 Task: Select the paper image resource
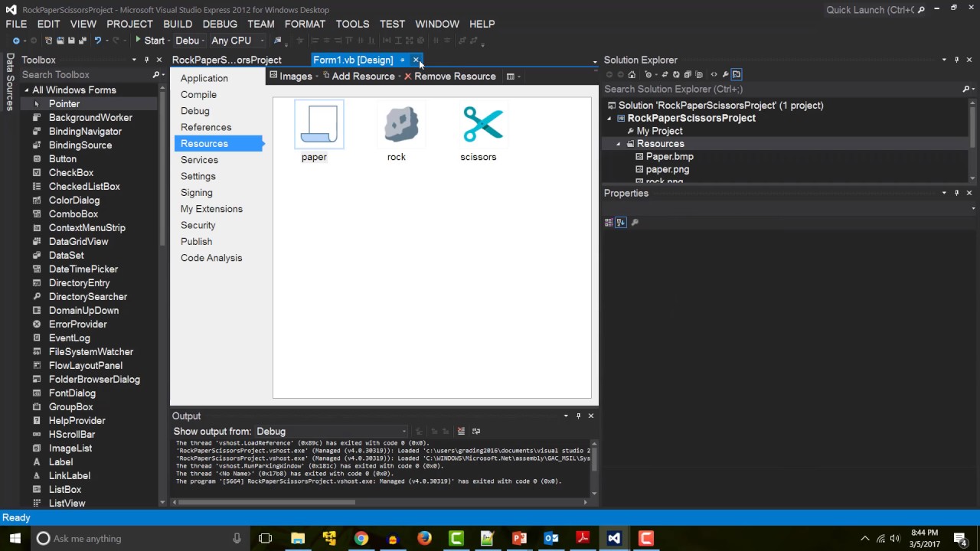[318, 132]
